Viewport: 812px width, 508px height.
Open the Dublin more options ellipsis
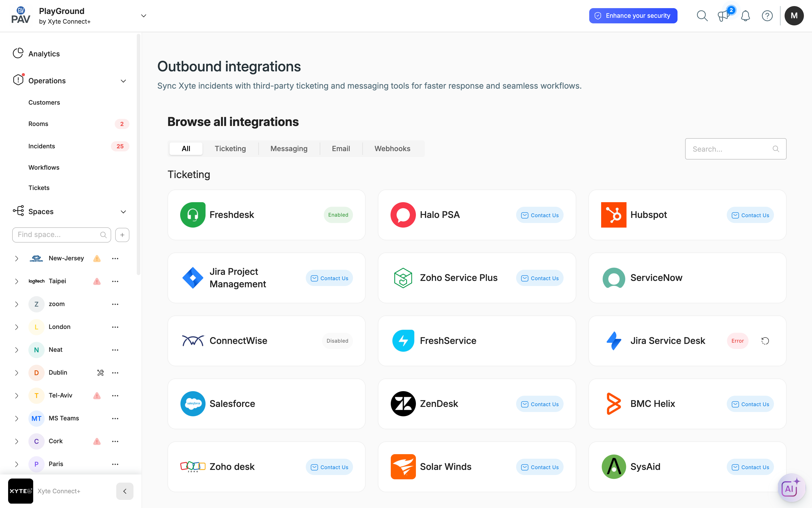pyautogui.click(x=115, y=373)
